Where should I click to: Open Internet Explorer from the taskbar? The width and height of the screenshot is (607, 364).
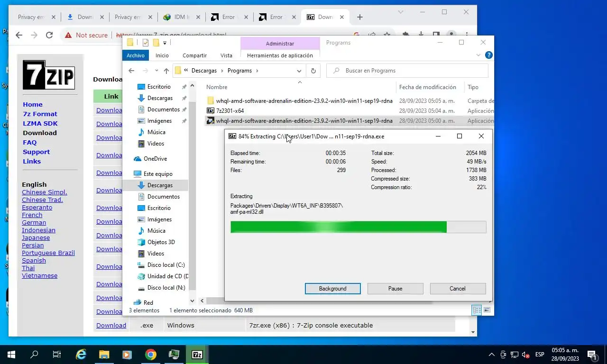coord(82,355)
